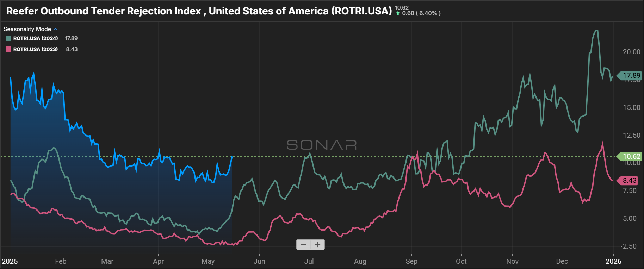The height and width of the screenshot is (269, 644).
Task: Click the pink 8.43 price tag on axis
Action: [630, 181]
